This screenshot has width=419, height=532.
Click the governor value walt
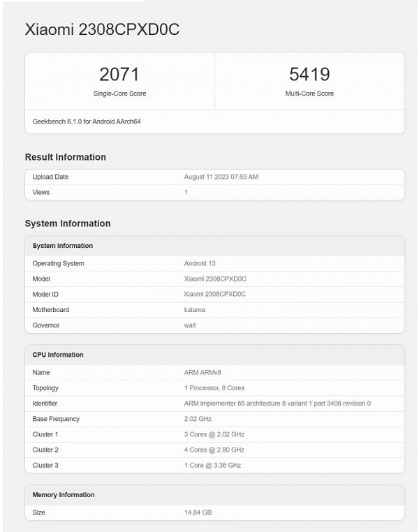point(190,325)
